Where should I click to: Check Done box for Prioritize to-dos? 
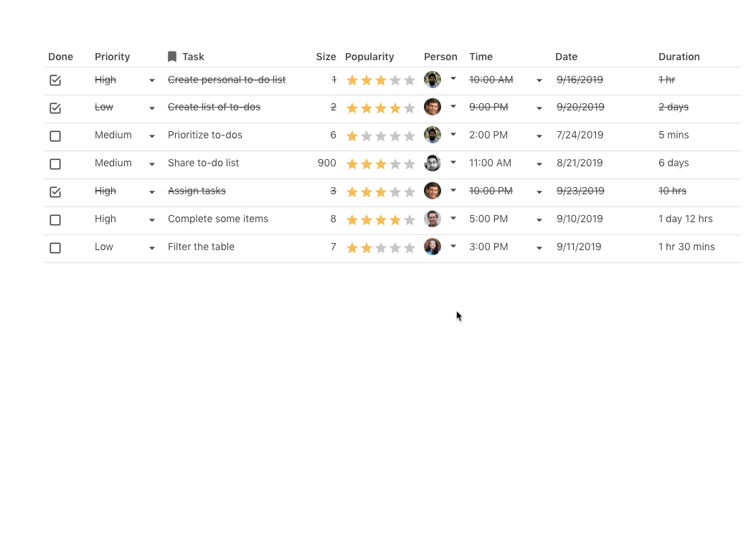pos(55,136)
